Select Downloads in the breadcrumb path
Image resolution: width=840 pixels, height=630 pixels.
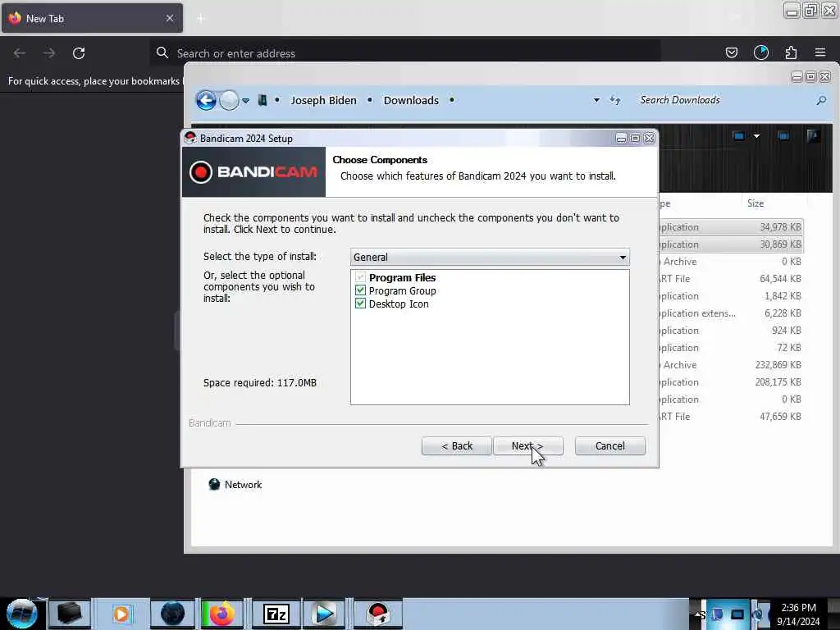click(x=411, y=100)
